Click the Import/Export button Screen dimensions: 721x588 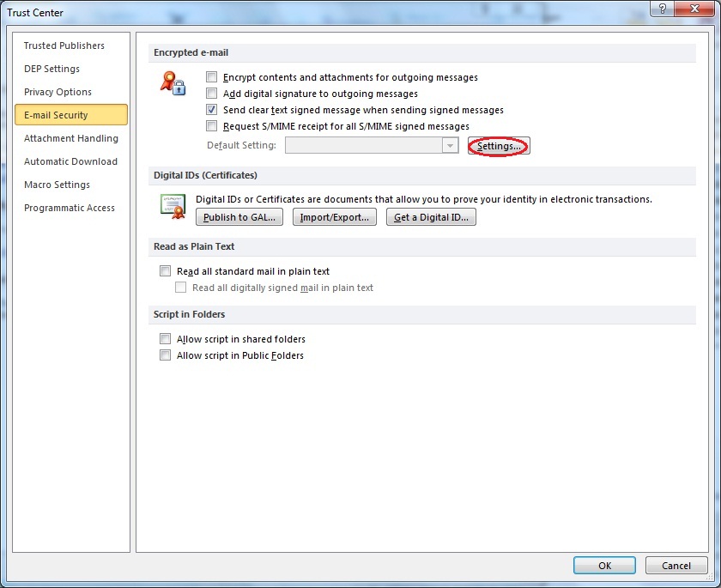[x=335, y=216]
